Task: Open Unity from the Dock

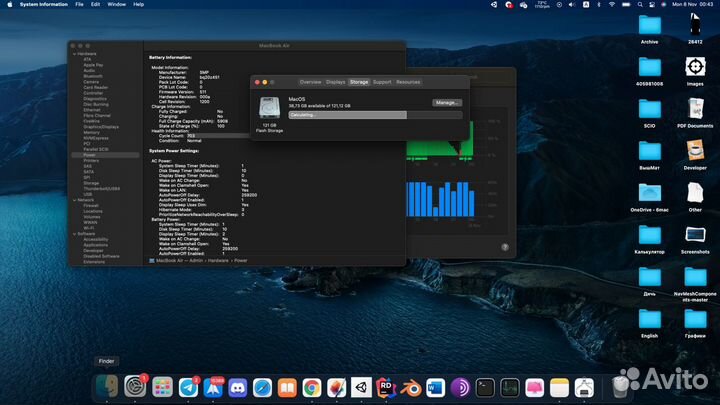Action: tap(361, 388)
